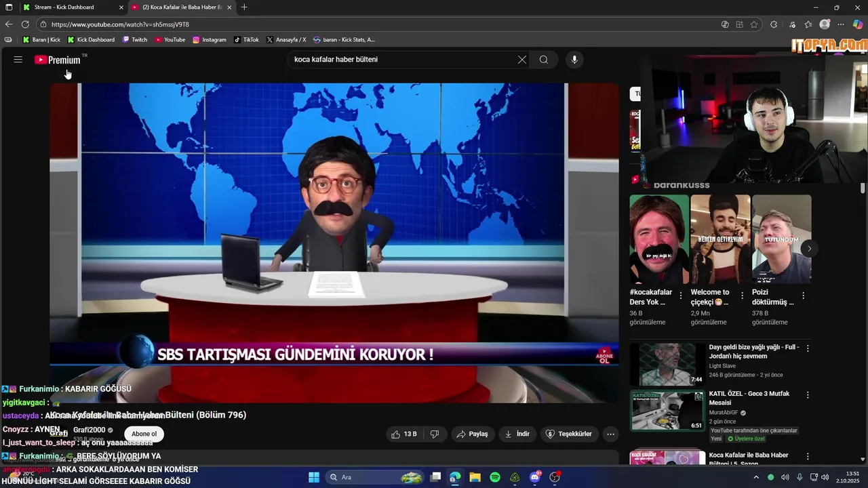Image resolution: width=868 pixels, height=488 pixels.
Task: Download the video with İndir
Action: pyautogui.click(x=517, y=434)
